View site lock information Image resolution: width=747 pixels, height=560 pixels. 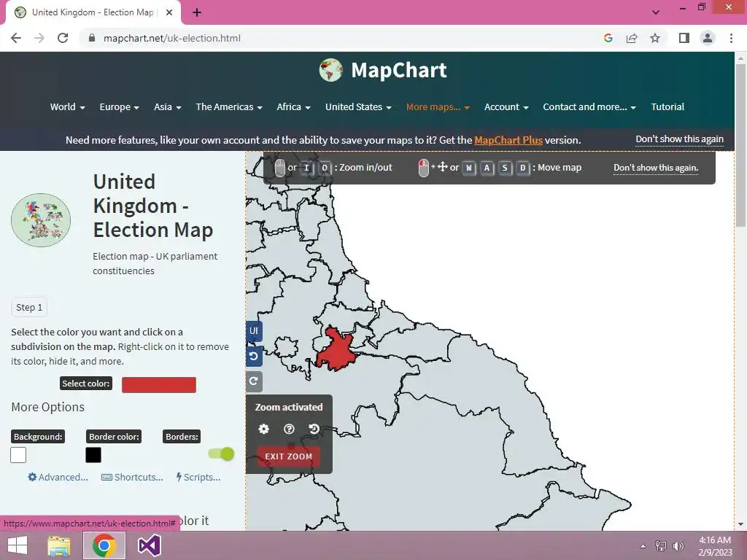point(92,38)
